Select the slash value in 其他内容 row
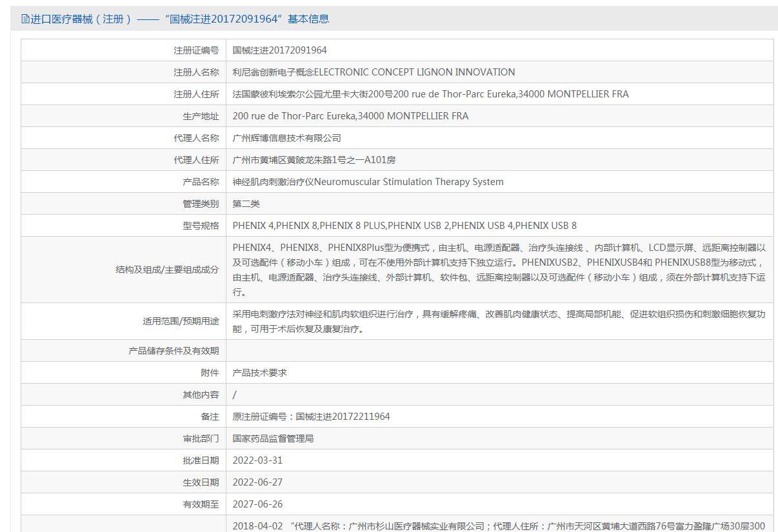This screenshot has height=532, width=778. click(235, 395)
